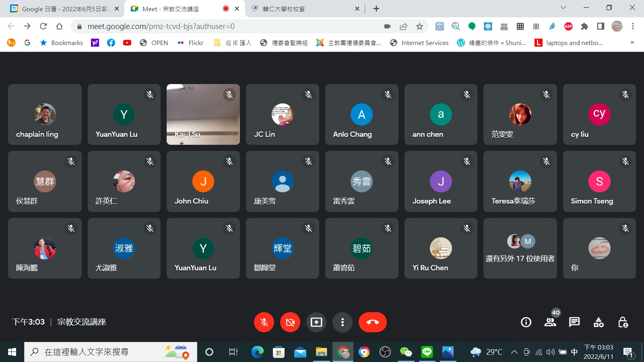Open meeting details info icon
The height and width of the screenshot is (362, 644).
526,322
